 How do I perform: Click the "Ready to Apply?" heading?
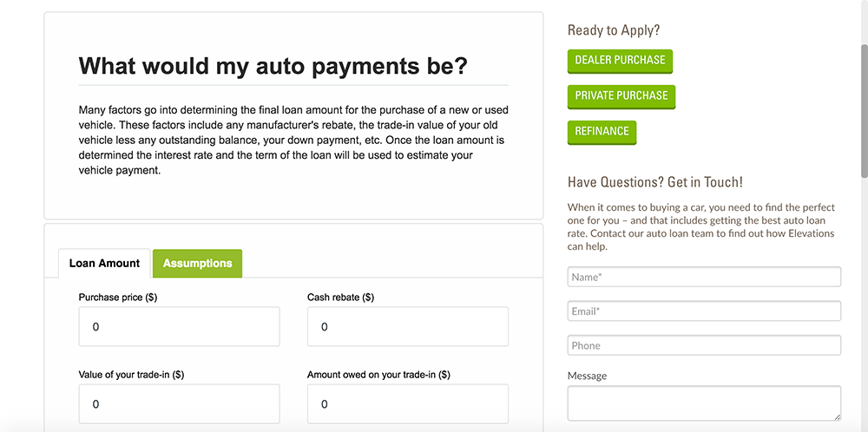614,30
